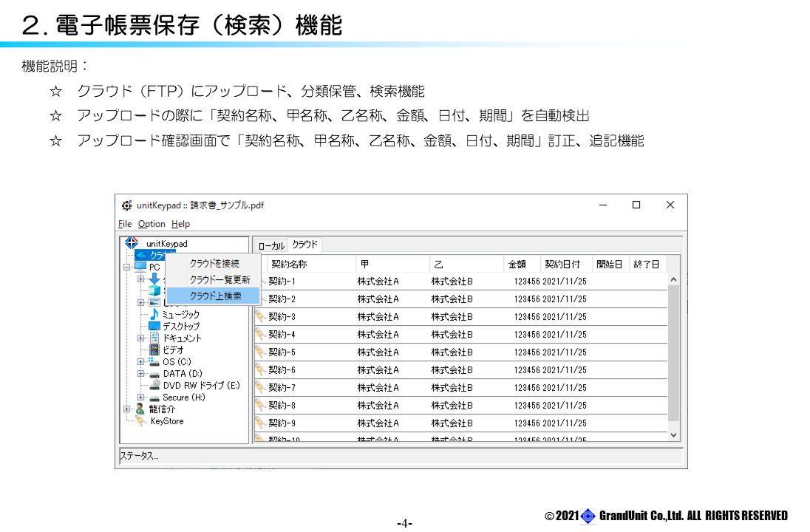Click the ステータス... status bar text
This screenshot has height=532, width=810.
[140, 456]
